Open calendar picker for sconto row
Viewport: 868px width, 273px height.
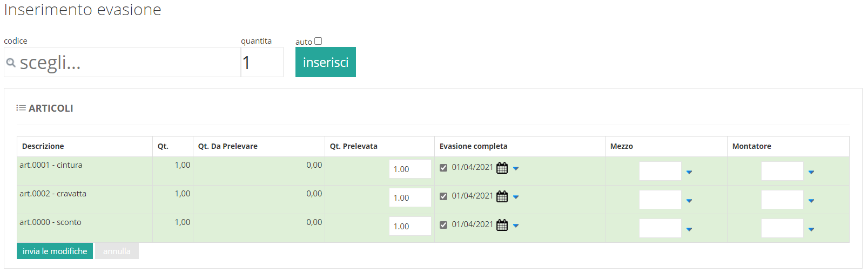[x=502, y=225]
